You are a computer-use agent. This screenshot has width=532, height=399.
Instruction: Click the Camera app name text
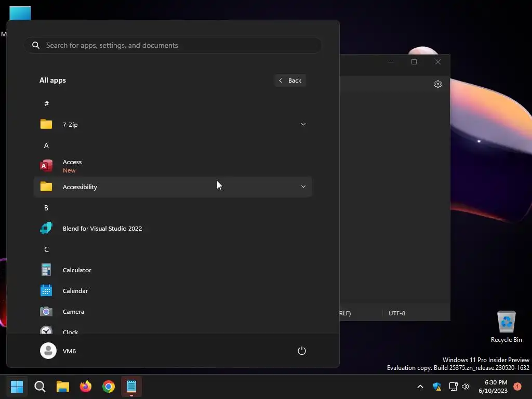(x=73, y=312)
